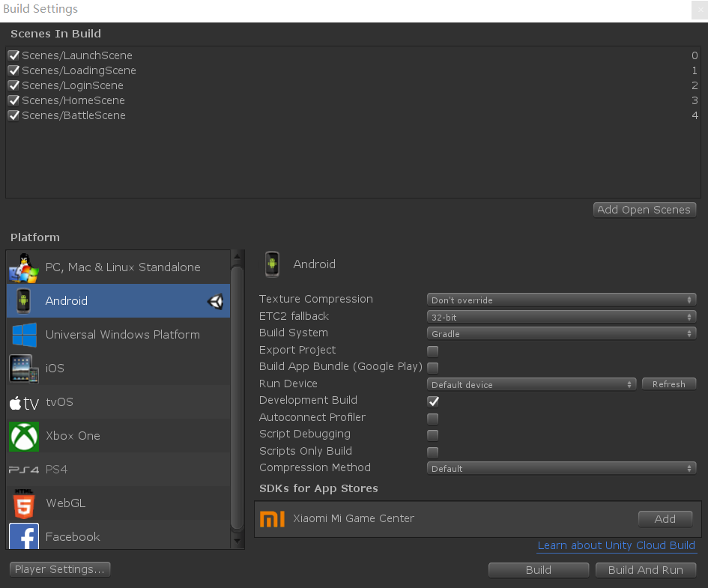Disable the Development Build checkbox
This screenshot has height=588, width=708.
[432, 401]
